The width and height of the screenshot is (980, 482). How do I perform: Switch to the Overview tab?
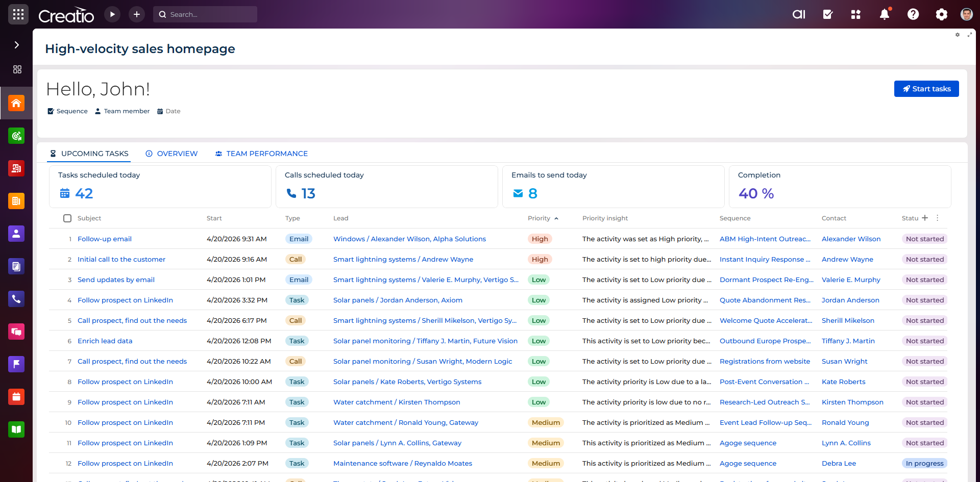coord(171,154)
